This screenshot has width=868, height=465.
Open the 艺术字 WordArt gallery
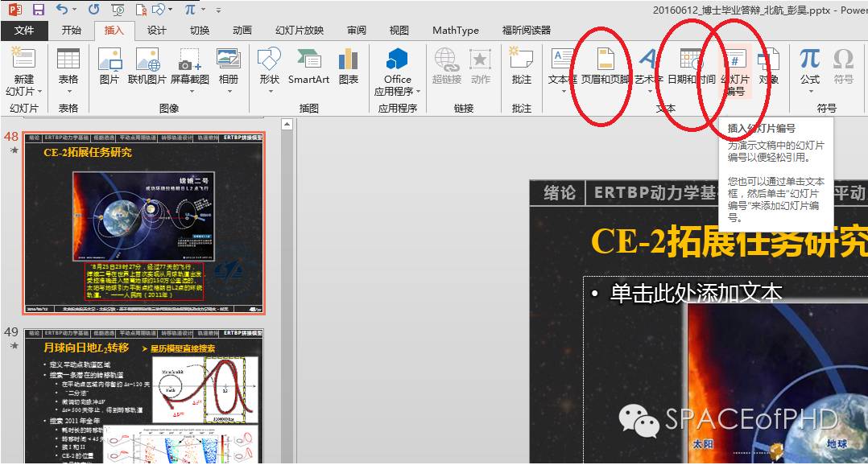(649, 70)
